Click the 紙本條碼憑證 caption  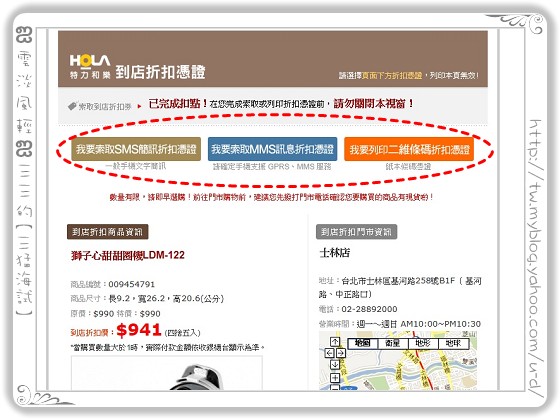[409, 166]
